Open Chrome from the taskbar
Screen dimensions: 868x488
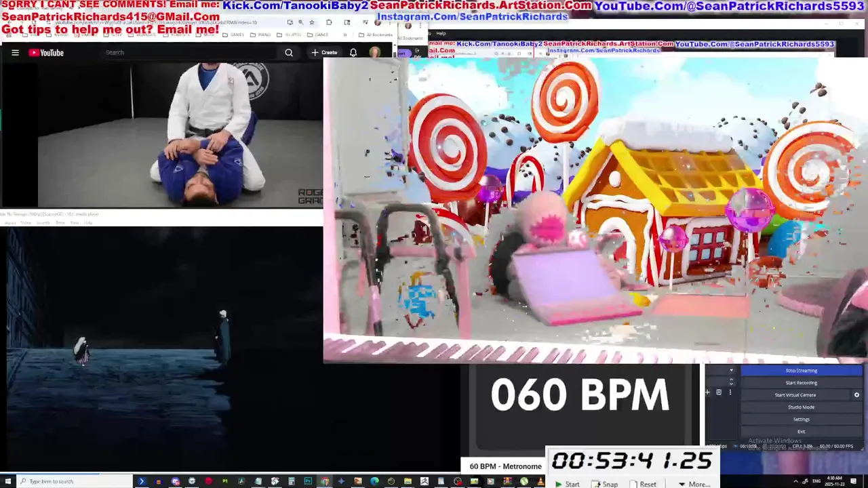click(x=325, y=481)
